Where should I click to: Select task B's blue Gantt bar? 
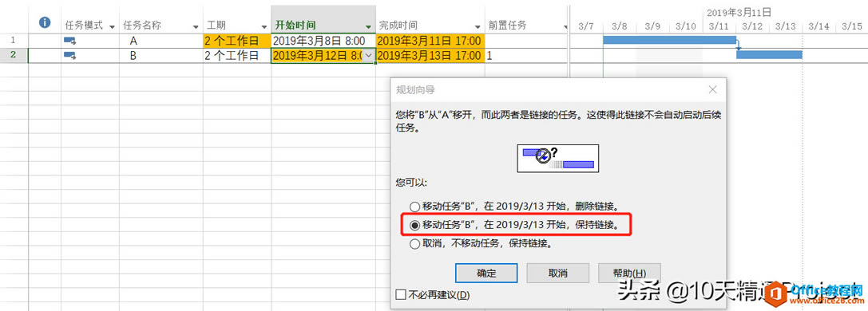[770, 55]
